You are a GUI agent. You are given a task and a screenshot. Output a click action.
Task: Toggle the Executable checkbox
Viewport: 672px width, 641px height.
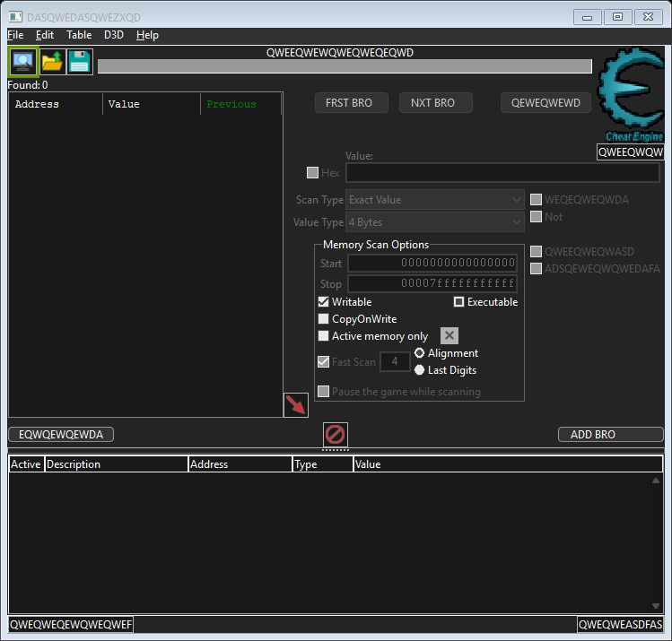[458, 302]
